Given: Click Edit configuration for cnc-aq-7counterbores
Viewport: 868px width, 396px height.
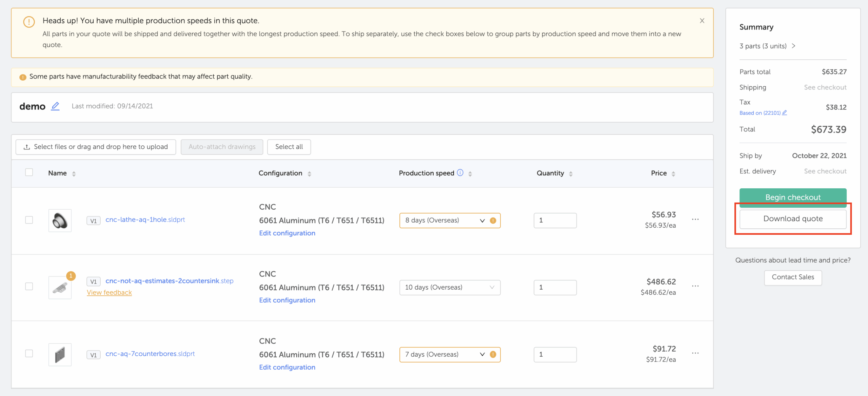Looking at the screenshot, I should point(287,367).
